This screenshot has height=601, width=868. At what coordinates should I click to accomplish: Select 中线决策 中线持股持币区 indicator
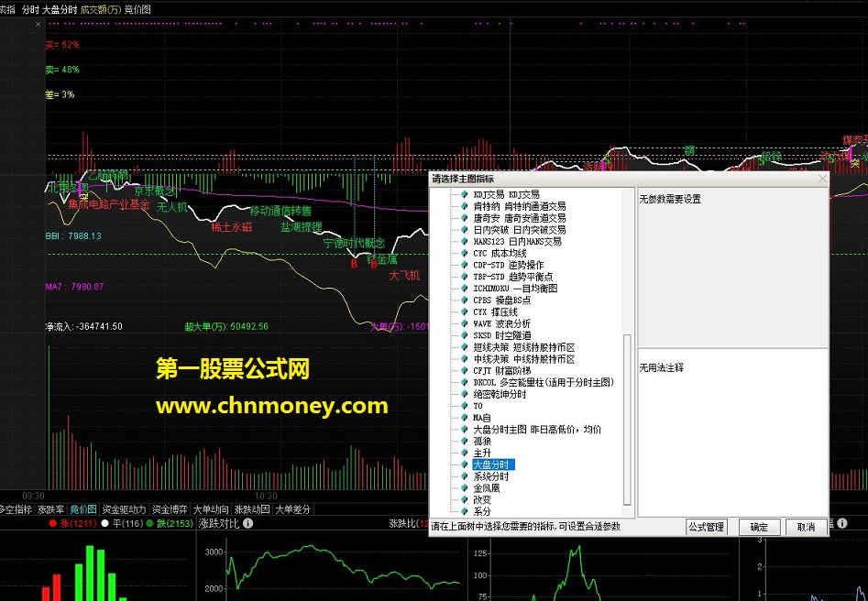[x=523, y=359]
